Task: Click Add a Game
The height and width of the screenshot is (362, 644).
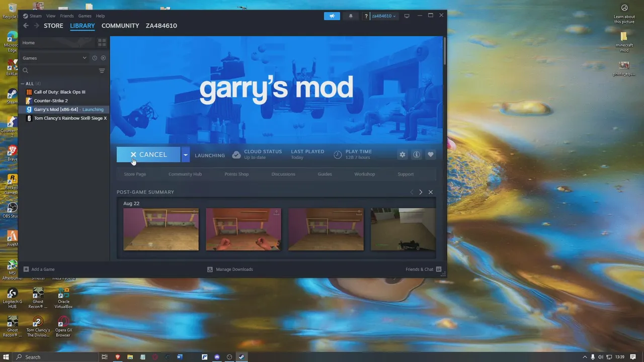Action: [x=39, y=269]
